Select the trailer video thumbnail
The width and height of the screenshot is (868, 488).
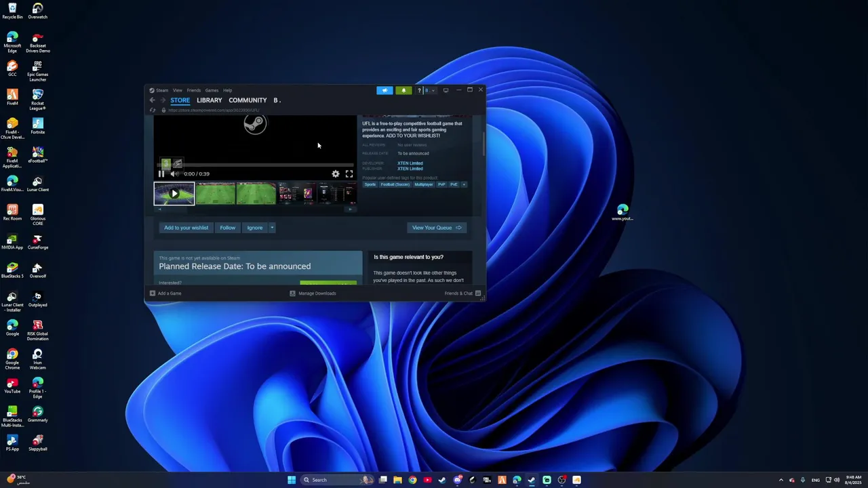pos(174,194)
